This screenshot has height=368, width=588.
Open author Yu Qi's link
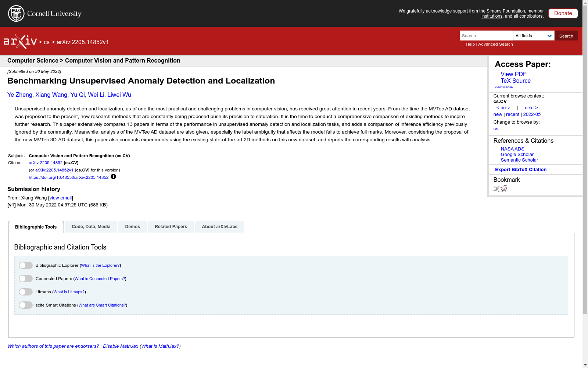tap(78, 95)
